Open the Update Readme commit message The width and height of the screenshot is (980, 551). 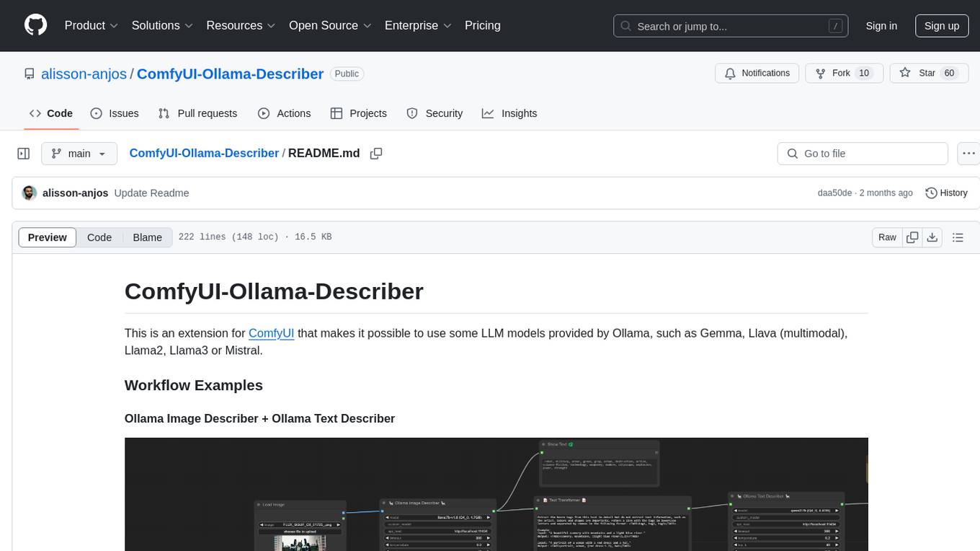[151, 193]
